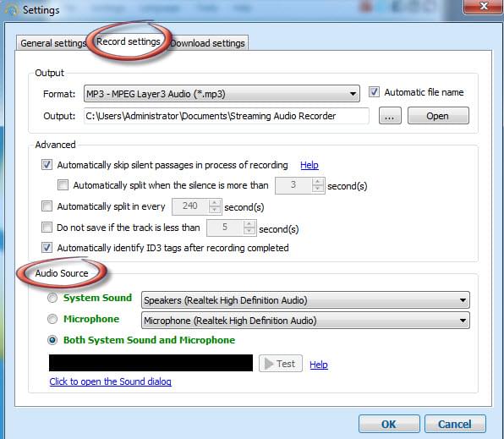Image resolution: width=504 pixels, height=439 pixels.
Task: Switch to General settings tab
Action: pyautogui.click(x=53, y=43)
